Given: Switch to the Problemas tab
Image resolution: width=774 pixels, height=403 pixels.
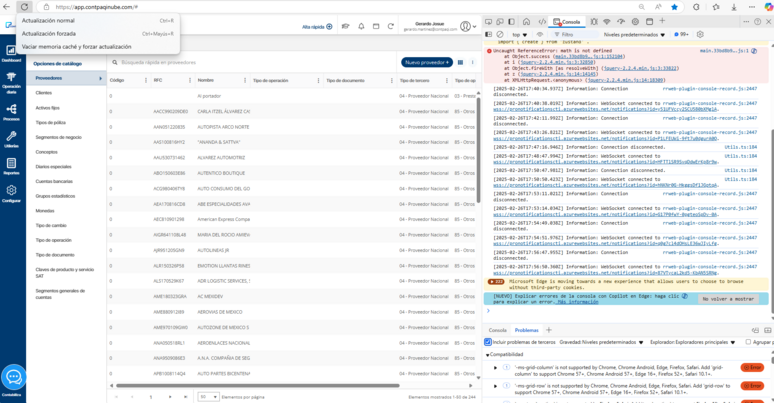Looking at the screenshot, I should click(526, 330).
